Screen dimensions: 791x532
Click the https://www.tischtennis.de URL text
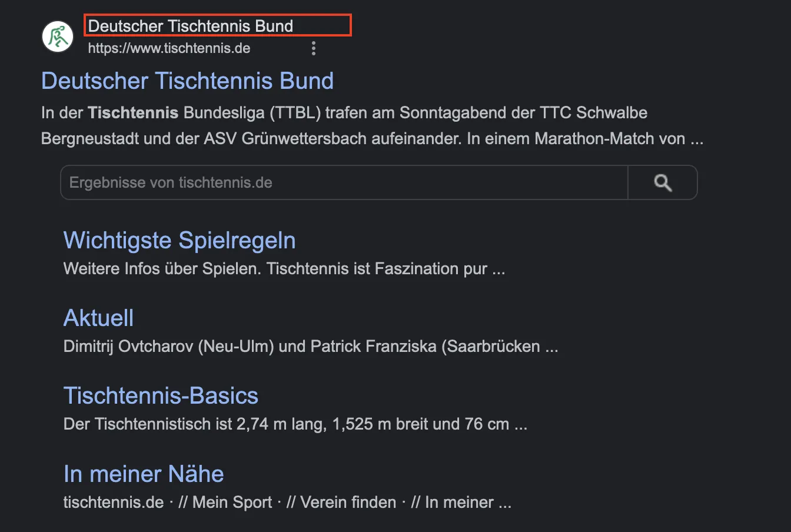169,48
